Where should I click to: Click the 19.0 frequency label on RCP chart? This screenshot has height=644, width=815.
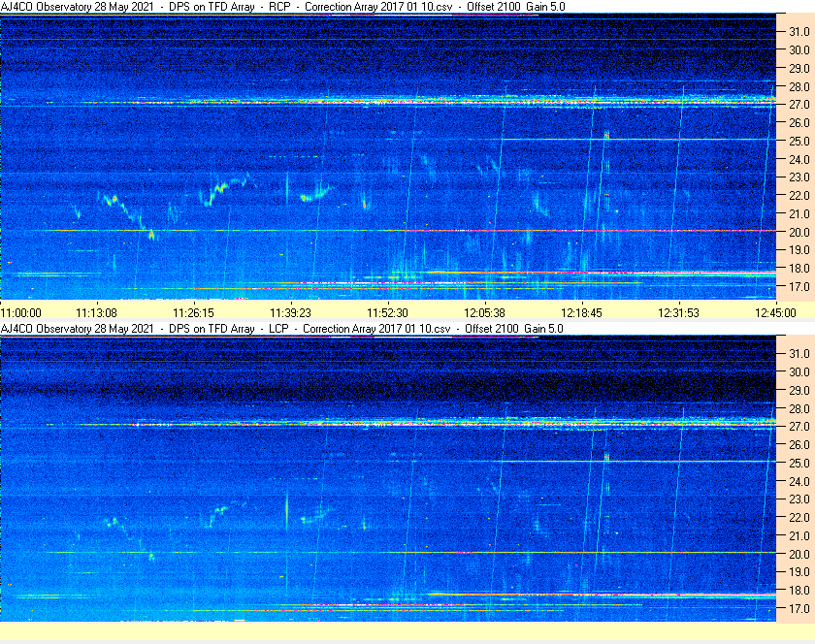click(799, 250)
